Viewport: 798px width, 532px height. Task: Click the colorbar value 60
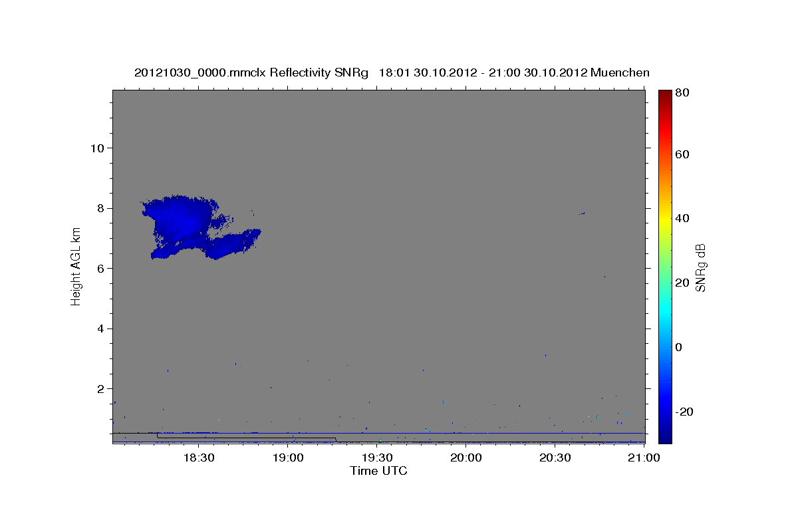[x=683, y=154]
